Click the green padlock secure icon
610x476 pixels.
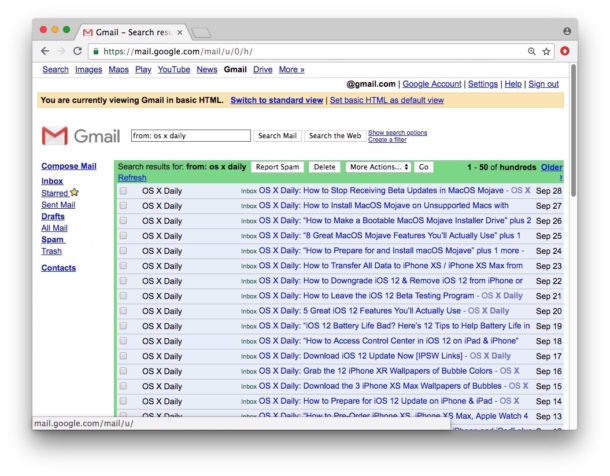pos(96,51)
